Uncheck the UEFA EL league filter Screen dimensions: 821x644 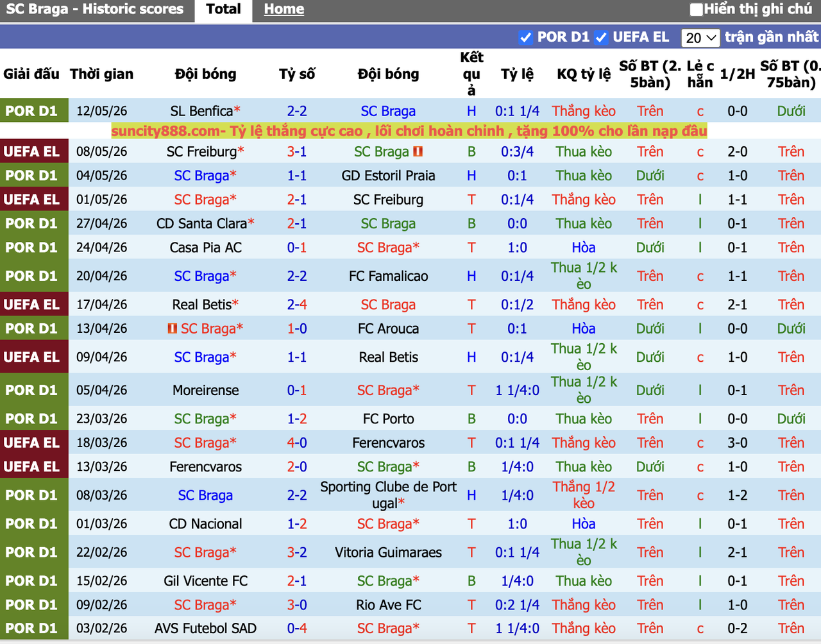point(601,38)
